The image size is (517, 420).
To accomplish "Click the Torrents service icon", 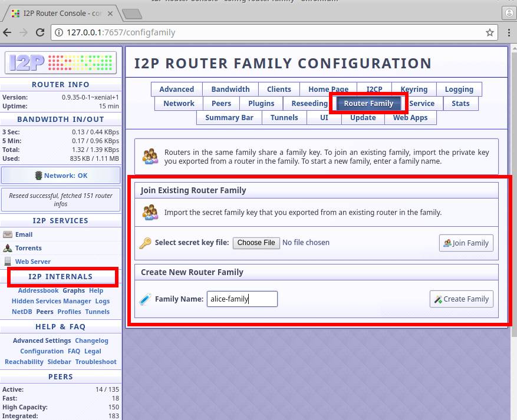I will pyautogui.click(x=8, y=248).
